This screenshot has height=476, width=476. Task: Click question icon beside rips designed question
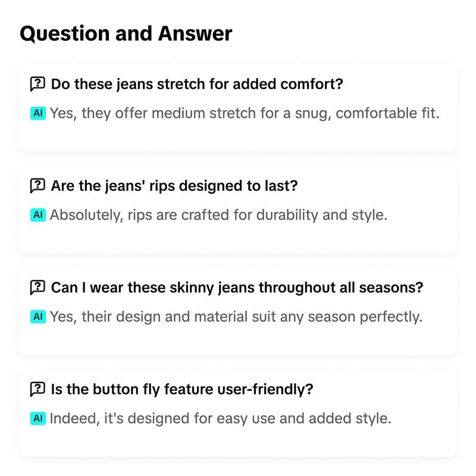(37, 186)
